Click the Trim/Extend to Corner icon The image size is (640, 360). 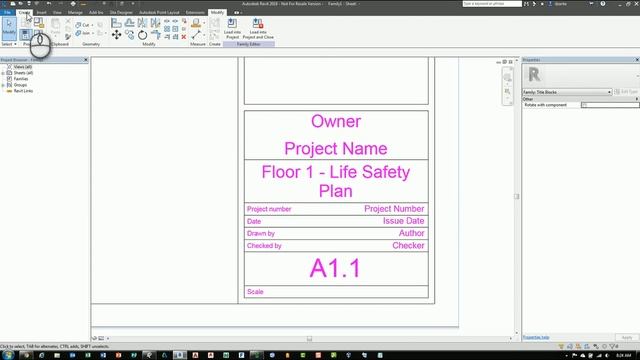[x=156, y=35]
